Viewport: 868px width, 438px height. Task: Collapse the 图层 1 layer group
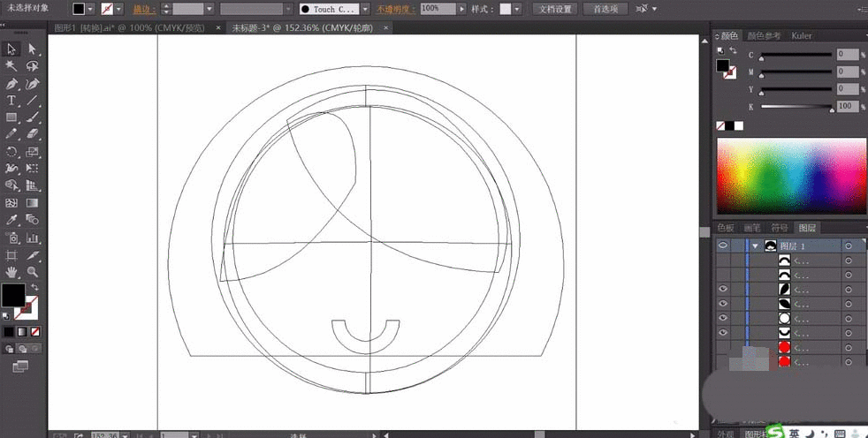click(x=755, y=246)
